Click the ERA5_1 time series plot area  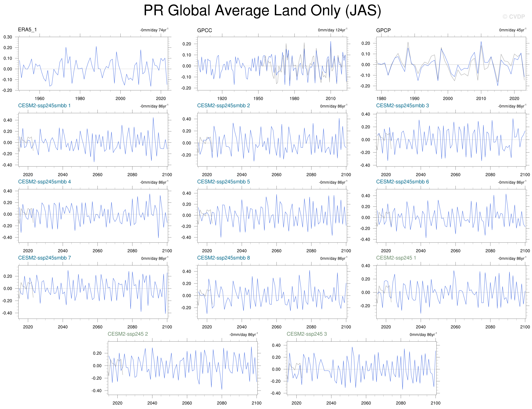[x=93, y=64]
